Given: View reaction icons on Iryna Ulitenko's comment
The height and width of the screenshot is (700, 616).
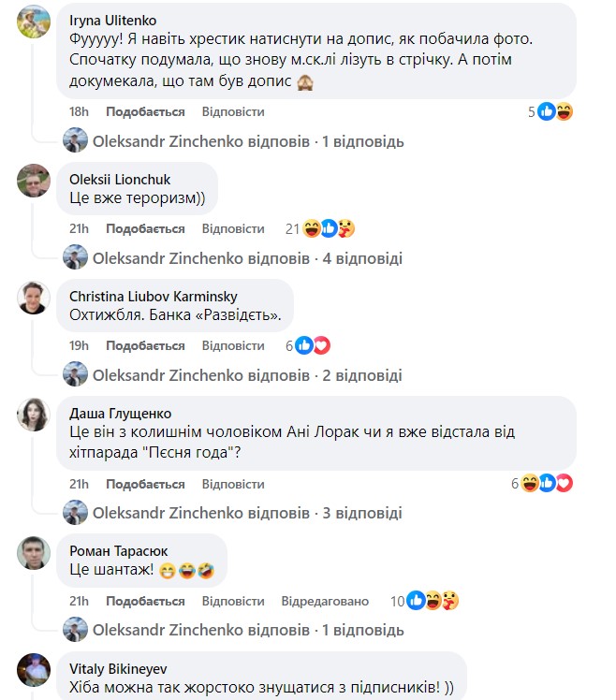Looking at the screenshot, I should [x=555, y=111].
